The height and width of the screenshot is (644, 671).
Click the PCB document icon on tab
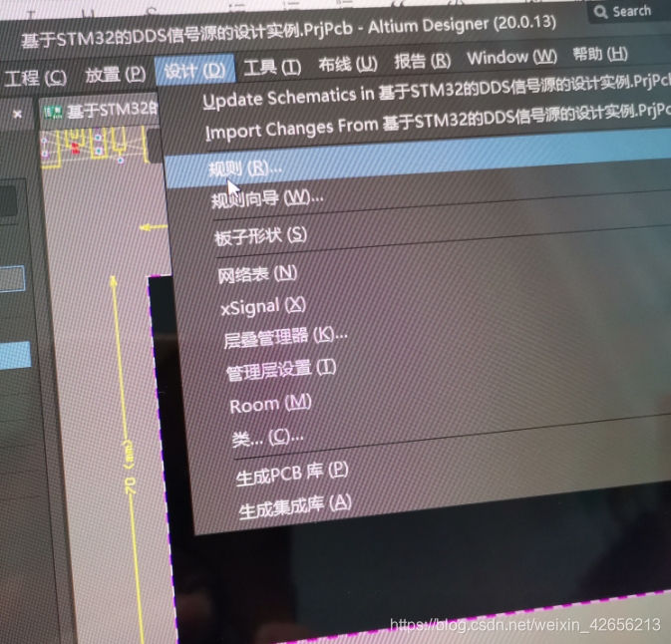tap(53, 113)
